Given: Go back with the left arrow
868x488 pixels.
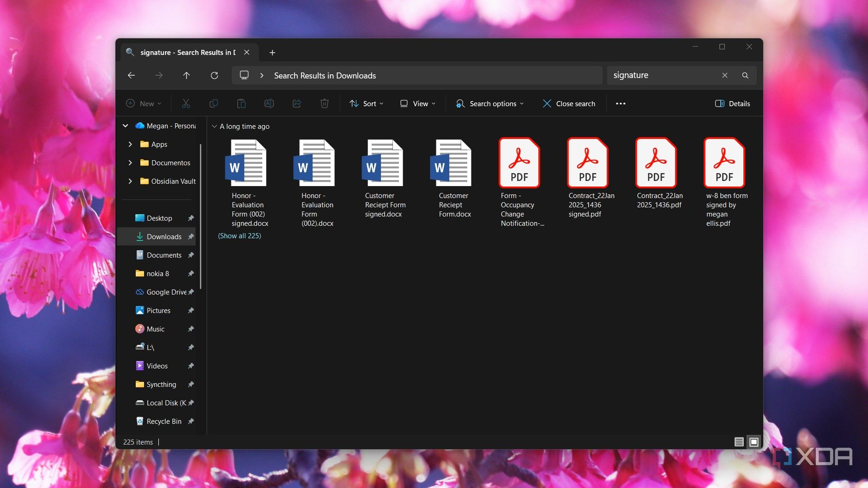Looking at the screenshot, I should [x=132, y=75].
